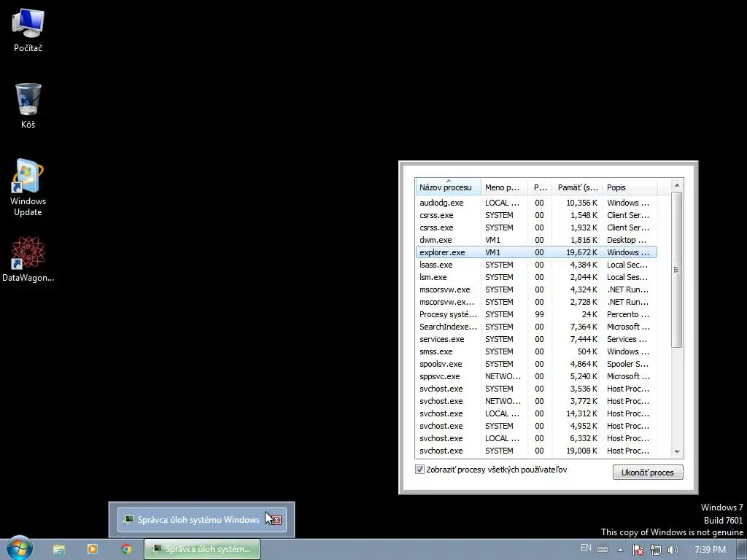Image resolution: width=747 pixels, height=560 pixels.
Task: Select the DataWagon desktop shortcut
Action: click(x=28, y=260)
